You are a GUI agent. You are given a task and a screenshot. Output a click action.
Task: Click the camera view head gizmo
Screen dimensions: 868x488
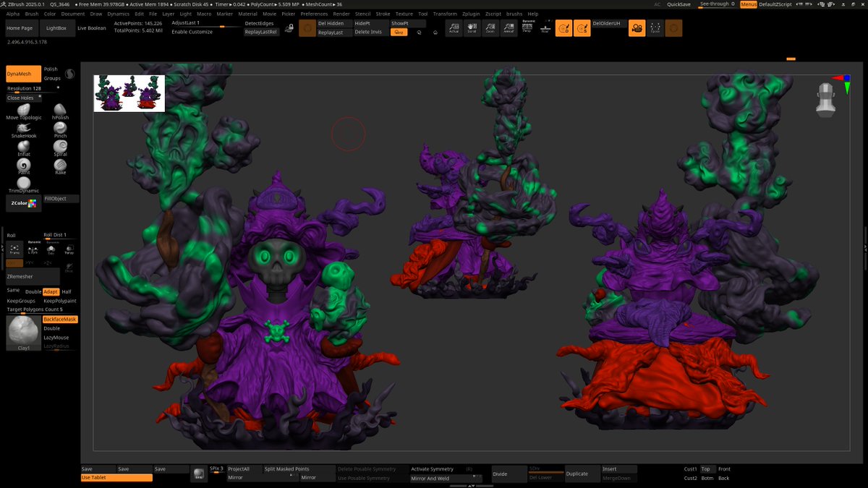click(825, 99)
